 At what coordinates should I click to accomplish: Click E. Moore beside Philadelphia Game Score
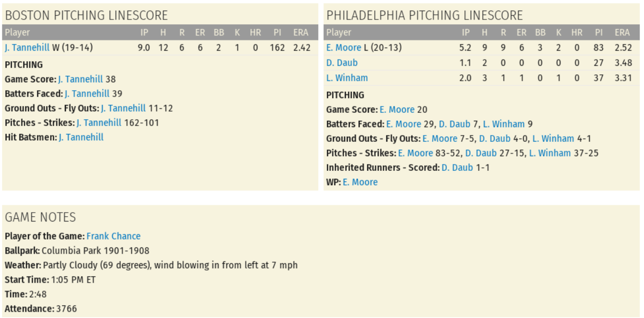click(397, 110)
